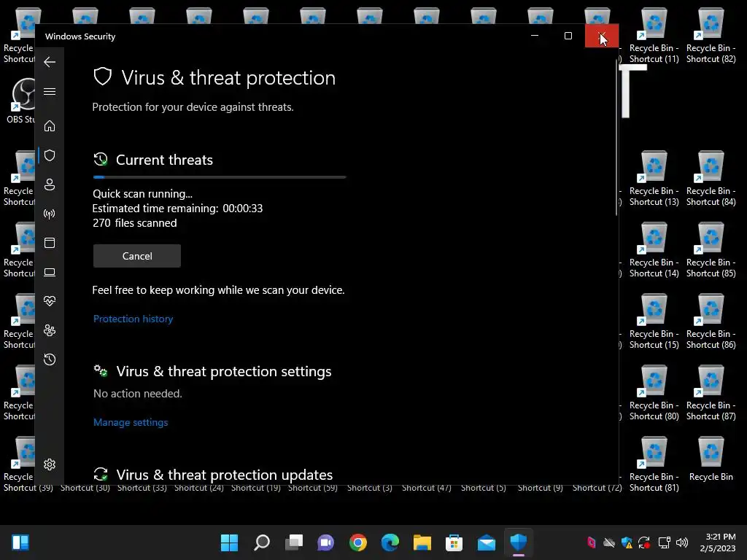The height and width of the screenshot is (560, 747).
Task: Click the 270 files scanned text
Action: [135, 223]
